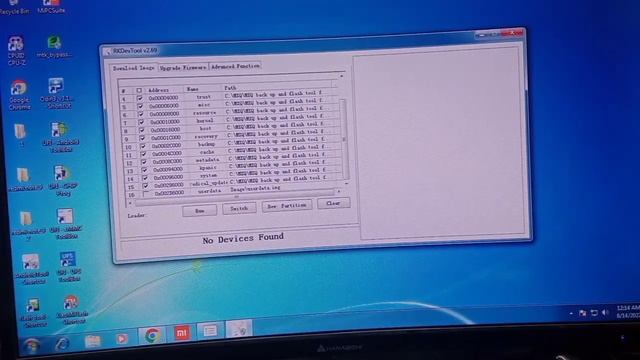Open the UFI - Android ToolBox shortcut
This screenshot has width=640, height=360.
(60, 137)
